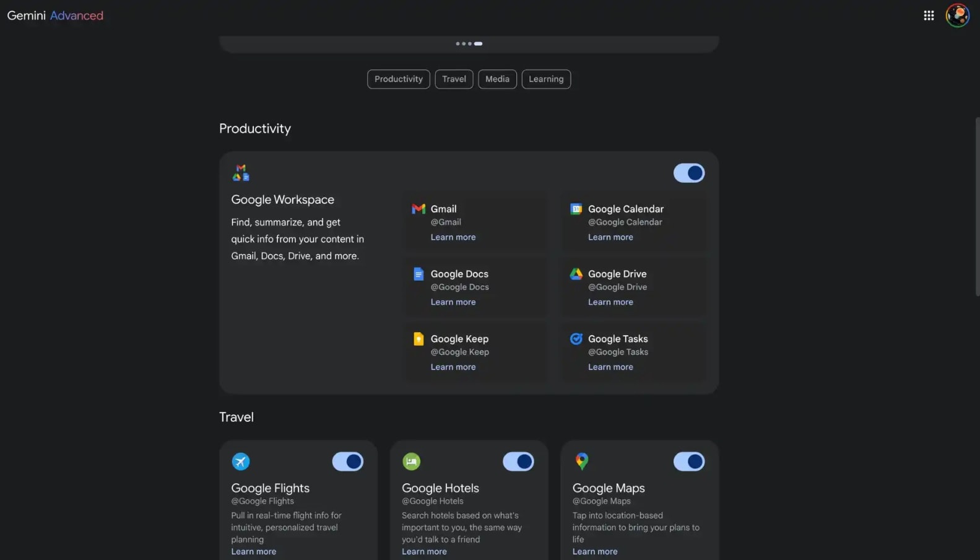Click the Gemini Advanced logo text

point(55,15)
